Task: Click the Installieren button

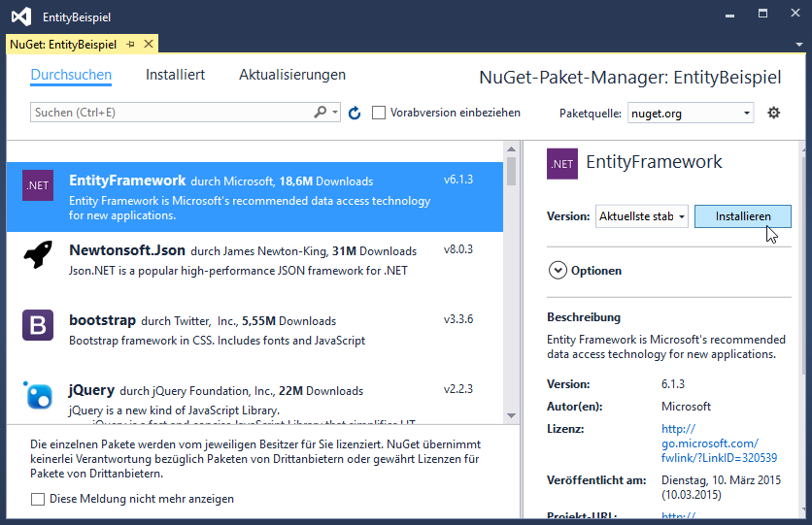Action: 743,216
